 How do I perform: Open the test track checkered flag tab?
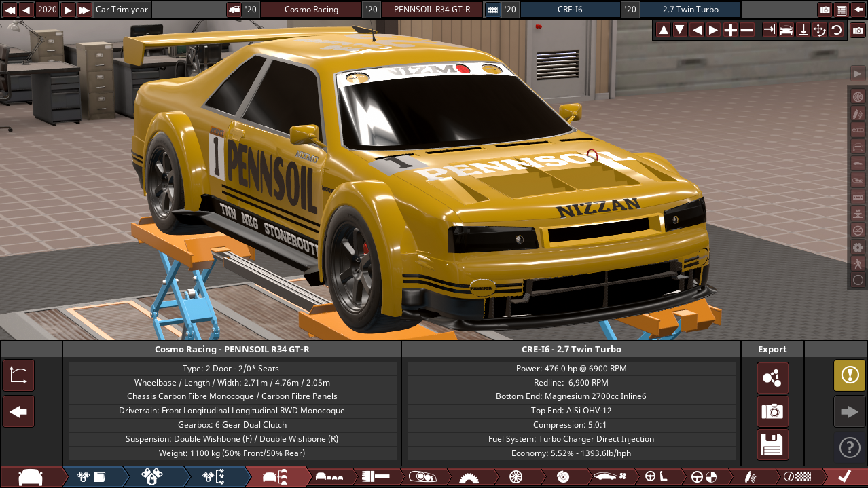tap(796, 477)
